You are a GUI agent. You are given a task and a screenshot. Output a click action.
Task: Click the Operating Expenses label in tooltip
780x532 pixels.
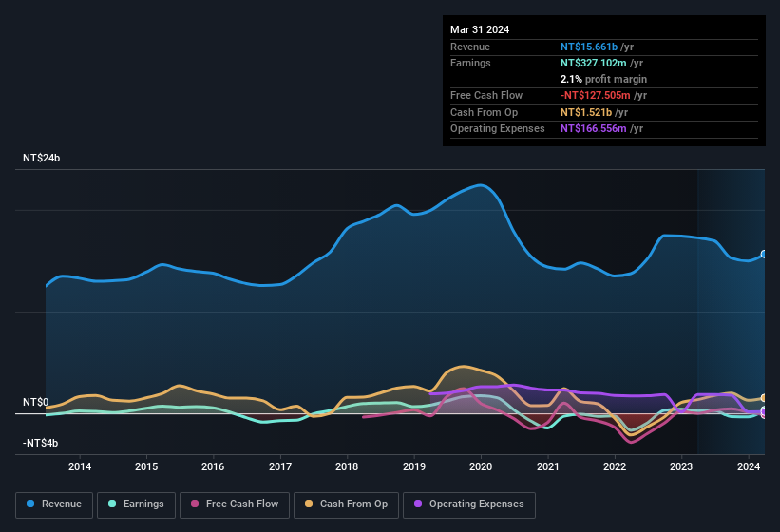click(498, 129)
